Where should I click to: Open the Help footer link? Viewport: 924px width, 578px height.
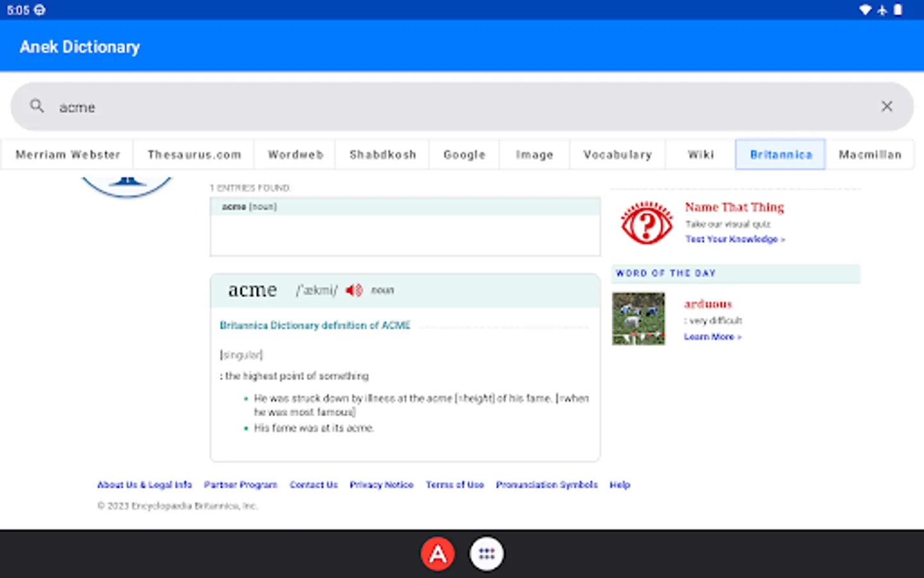(x=620, y=485)
